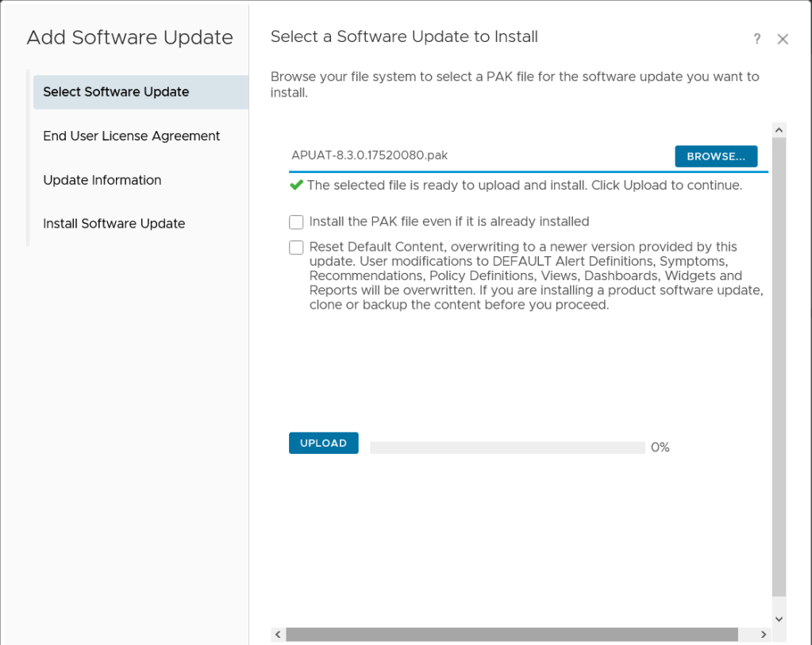Open the Update Information step
Image resolution: width=812 pixels, height=645 pixels.
click(102, 180)
